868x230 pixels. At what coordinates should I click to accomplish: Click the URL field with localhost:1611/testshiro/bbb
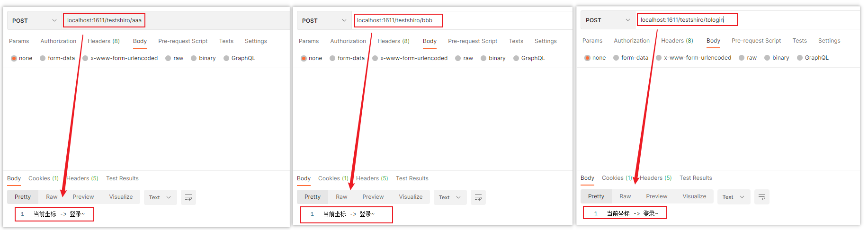tap(398, 20)
